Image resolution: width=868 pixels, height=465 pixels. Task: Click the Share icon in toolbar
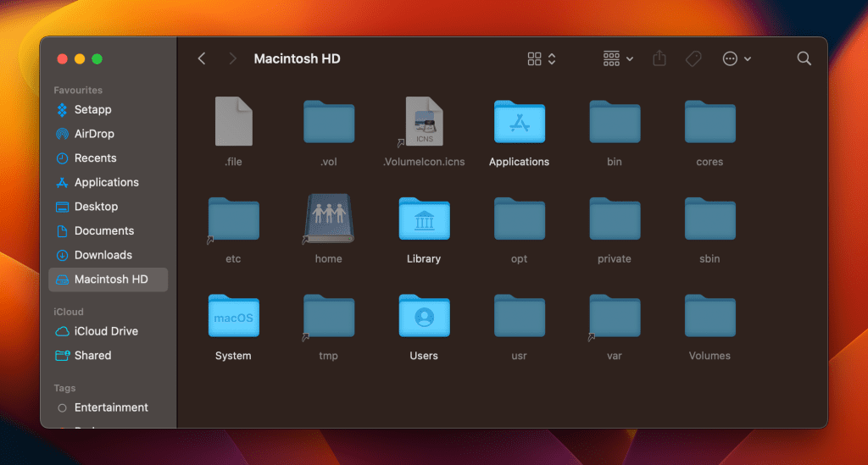click(659, 58)
